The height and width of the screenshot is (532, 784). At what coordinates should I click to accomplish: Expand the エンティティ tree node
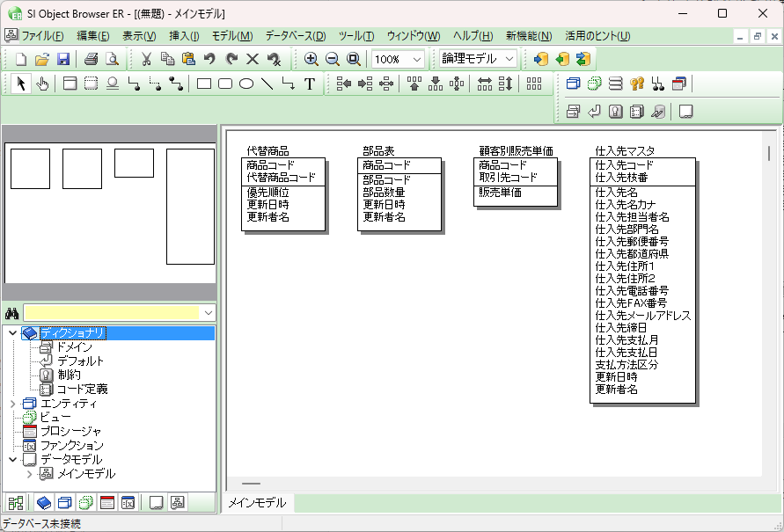point(13,404)
